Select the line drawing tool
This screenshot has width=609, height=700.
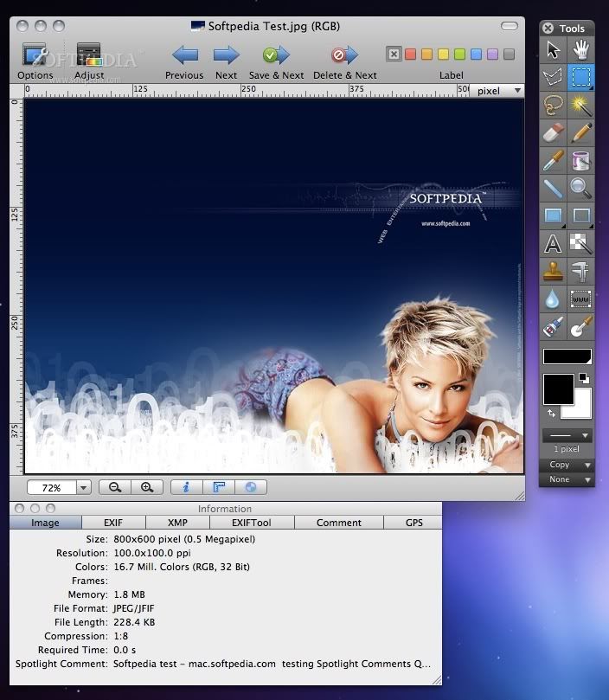[553, 188]
